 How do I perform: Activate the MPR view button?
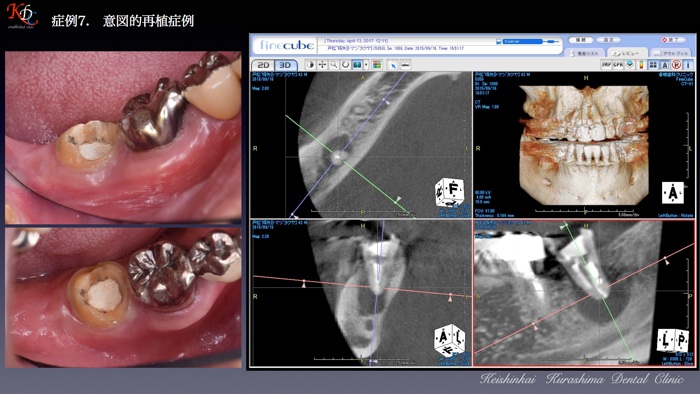click(x=606, y=65)
